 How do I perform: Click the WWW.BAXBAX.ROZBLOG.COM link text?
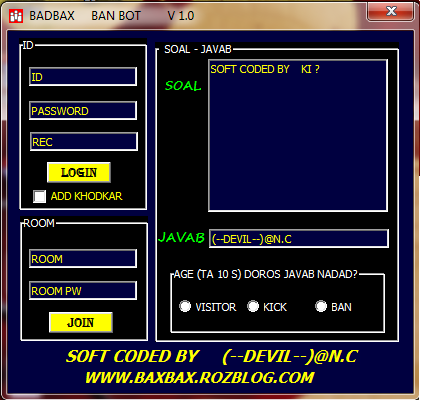[200, 378]
